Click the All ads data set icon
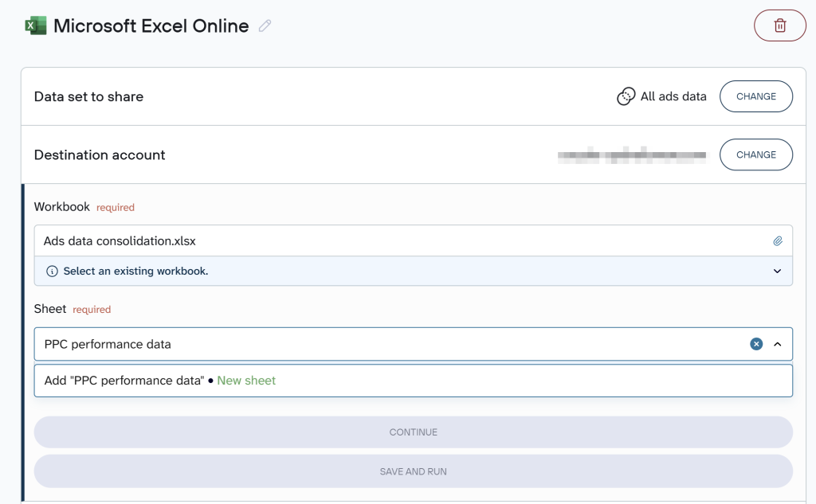Screen dimensions: 816x504 tap(626, 96)
